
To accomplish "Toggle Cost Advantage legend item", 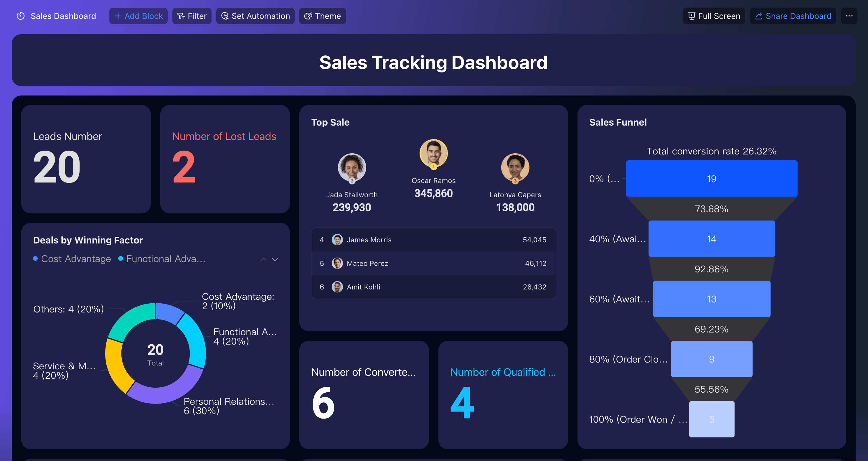I will tap(72, 259).
